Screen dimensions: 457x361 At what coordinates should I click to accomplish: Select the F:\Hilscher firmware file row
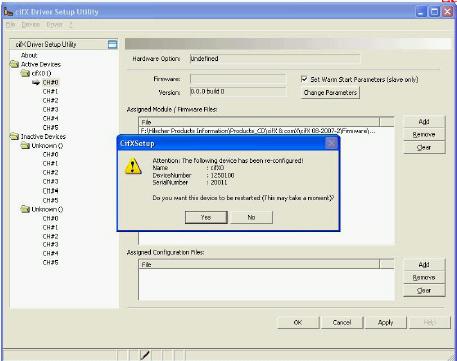click(x=258, y=131)
